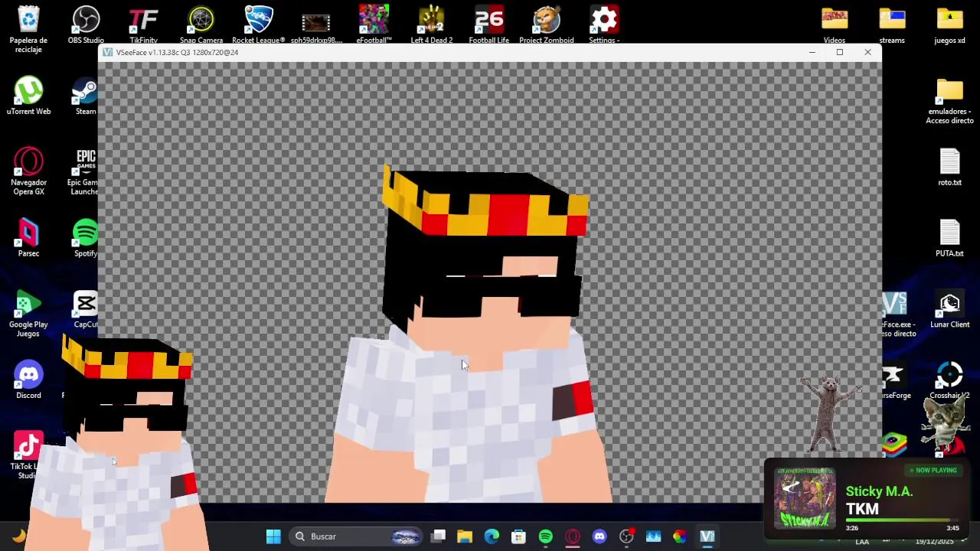The height and width of the screenshot is (551, 980).
Task: Open Microsoft Store from the taskbar
Action: pyautogui.click(x=518, y=536)
